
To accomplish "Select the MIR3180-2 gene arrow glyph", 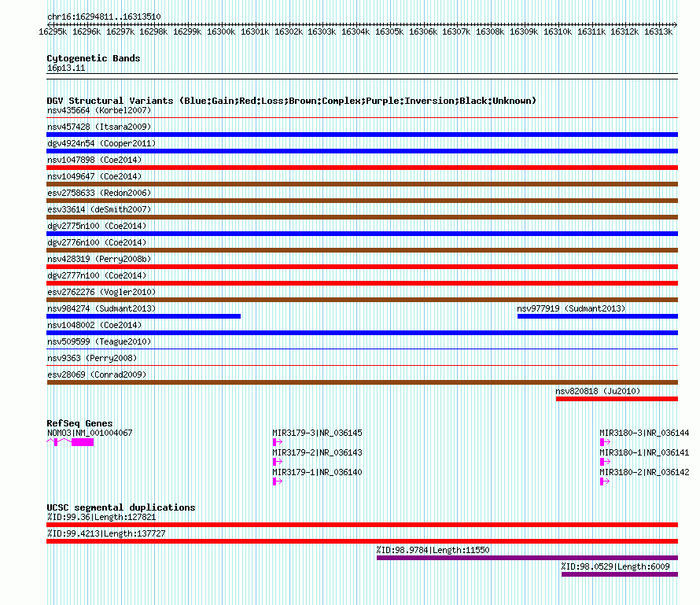I will (605, 481).
